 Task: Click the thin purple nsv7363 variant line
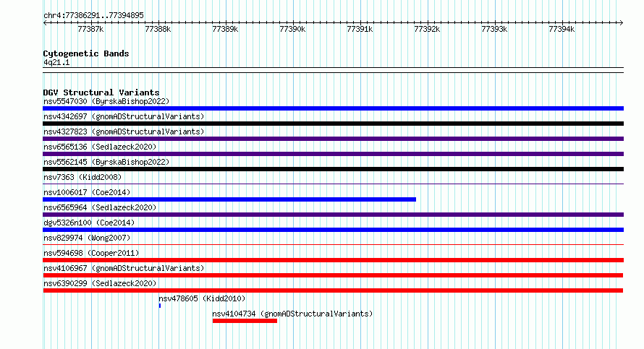pyautogui.click(x=333, y=184)
